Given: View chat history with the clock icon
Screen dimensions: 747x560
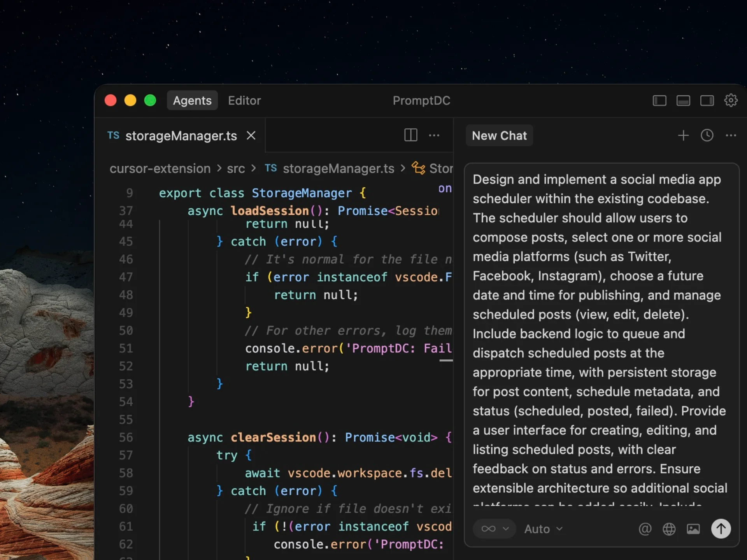Looking at the screenshot, I should coord(707,135).
